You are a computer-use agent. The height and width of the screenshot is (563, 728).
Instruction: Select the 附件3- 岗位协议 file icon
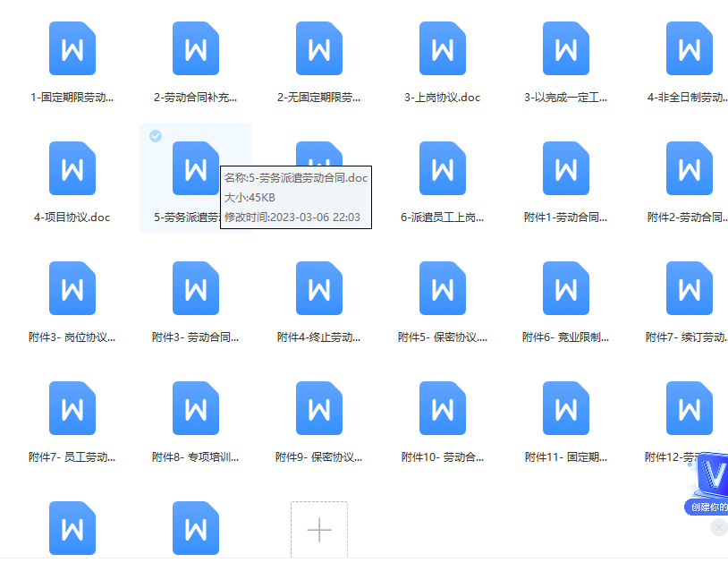click(72, 288)
